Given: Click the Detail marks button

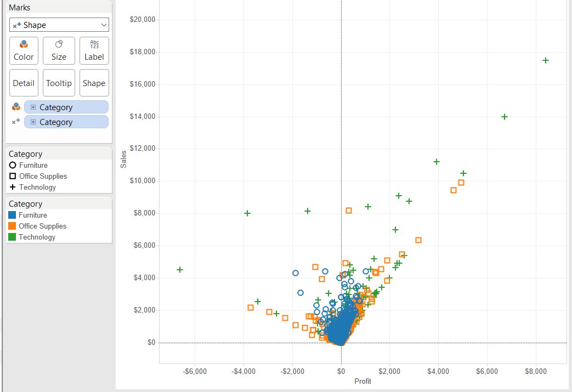Looking at the screenshot, I should (x=24, y=83).
